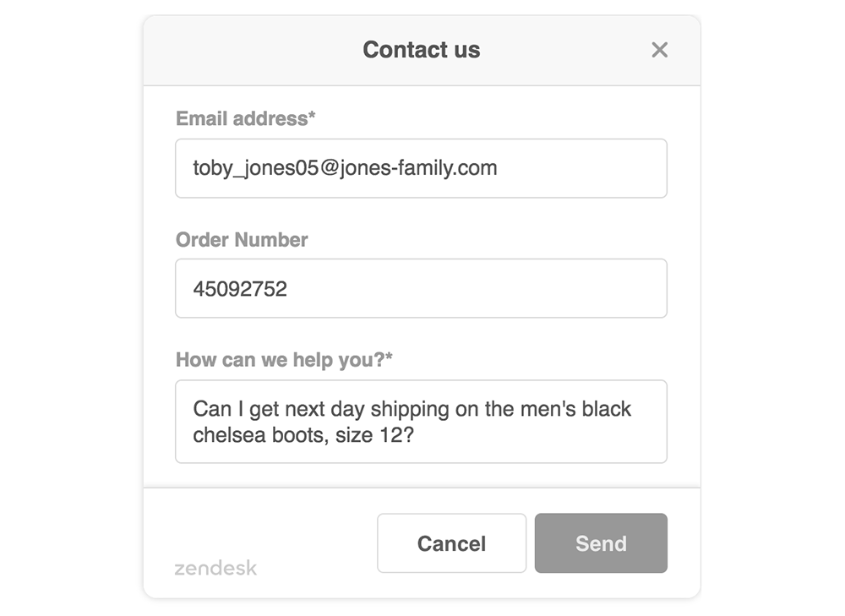
Task: Close the Contact us dialog
Action: click(659, 50)
